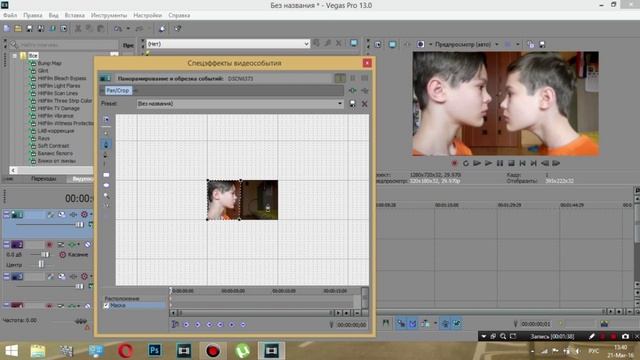Click the Windows Start button
Viewport: 640px width, 360px height.
pyautogui.click(x=11, y=351)
